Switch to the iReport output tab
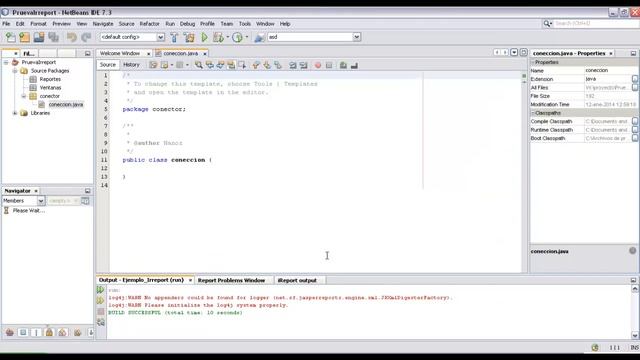 click(297, 280)
